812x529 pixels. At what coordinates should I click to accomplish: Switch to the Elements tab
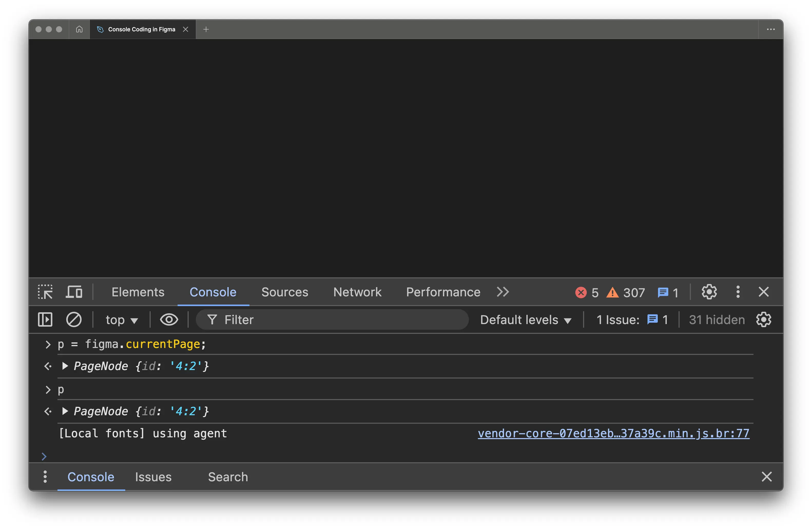coord(138,292)
